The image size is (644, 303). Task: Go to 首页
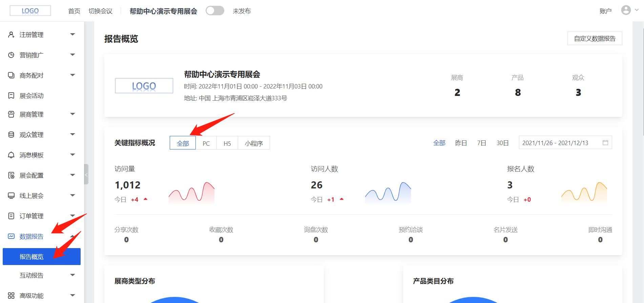[x=74, y=11]
